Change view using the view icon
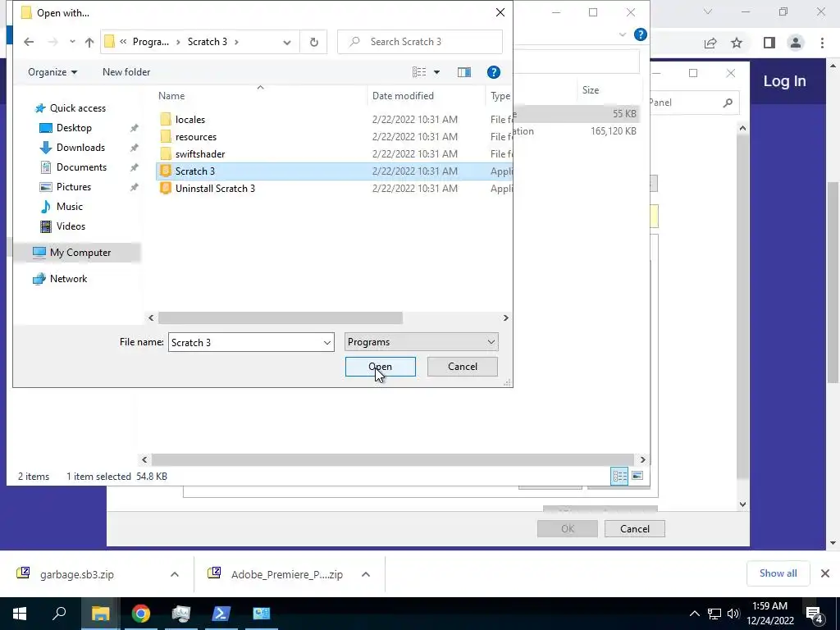Screen dimensions: 840x630 pyautogui.click(x=419, y=72)
